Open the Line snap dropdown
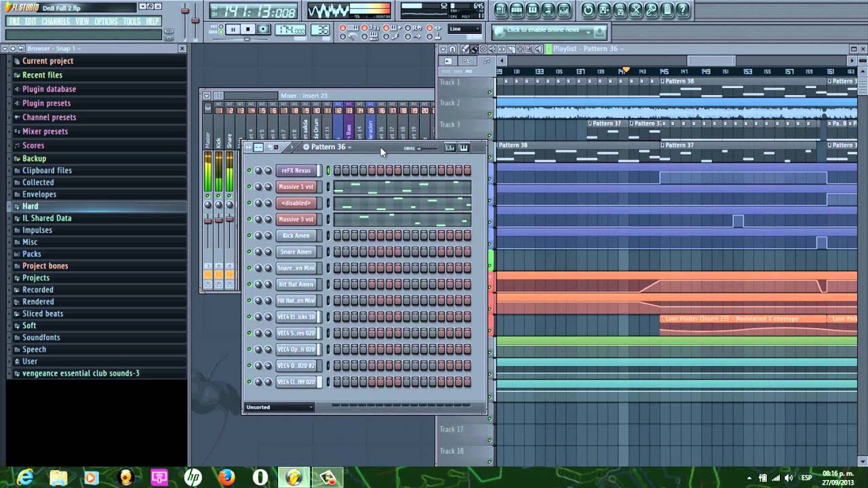This screenshot has width=868, height=488. (465, 29)
